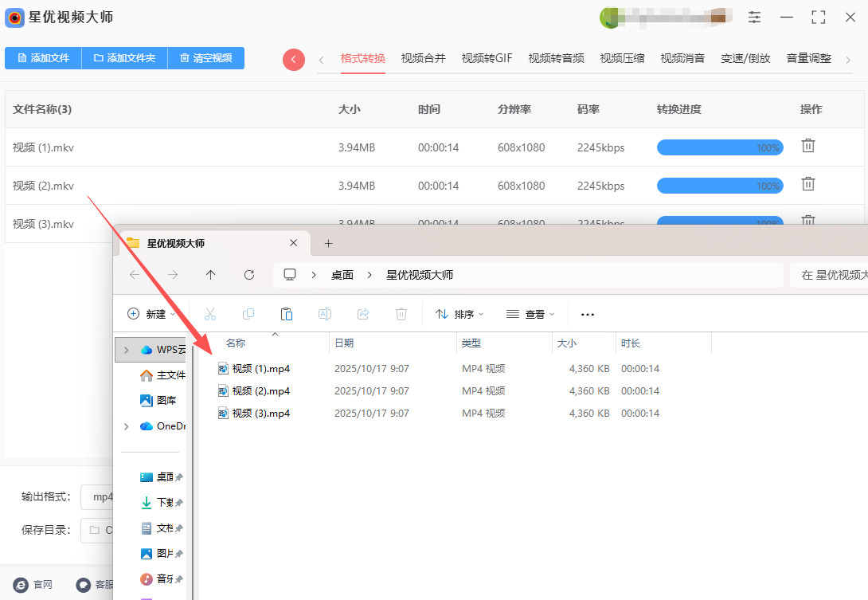Switch to the 视频转音频 tab

[556, 58]
